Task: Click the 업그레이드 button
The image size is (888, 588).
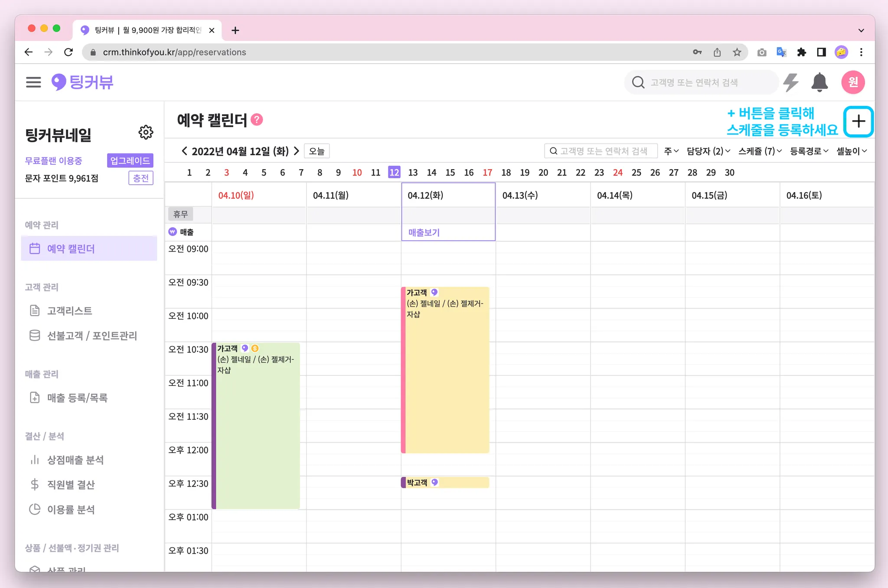Action: coord(130,160)
